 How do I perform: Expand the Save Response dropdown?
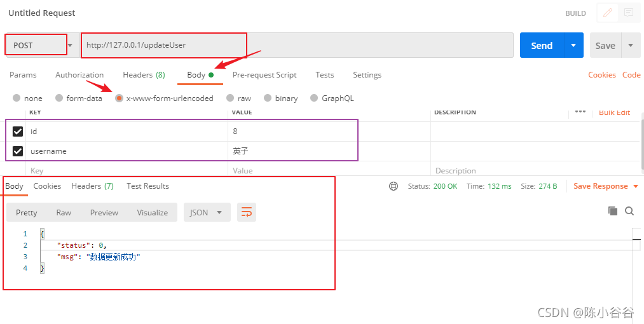635,186
